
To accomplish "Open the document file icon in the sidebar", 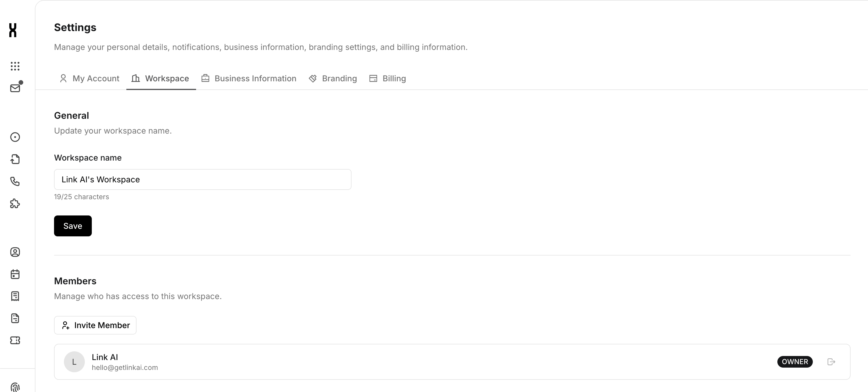I will [x=15, y=318].
